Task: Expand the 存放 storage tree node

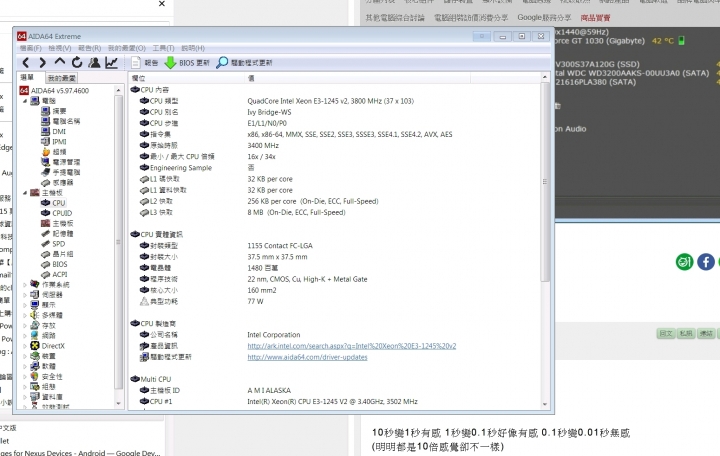Action: [x=25, y=326]
